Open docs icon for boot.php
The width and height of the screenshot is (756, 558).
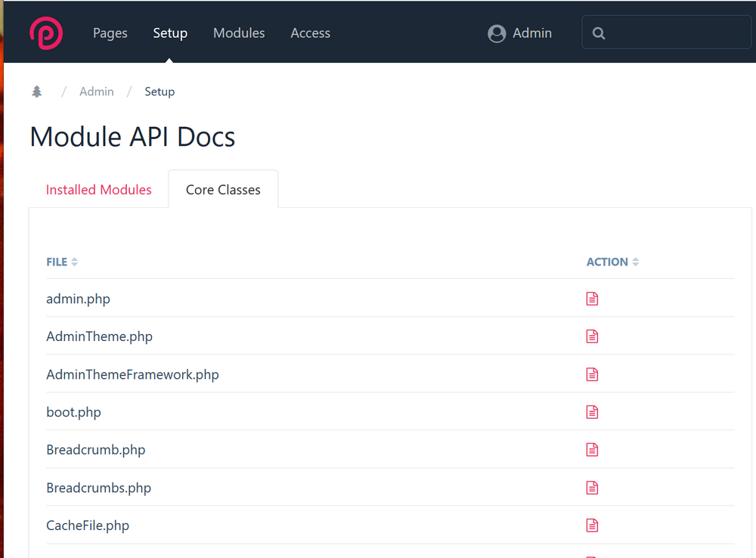592,412
